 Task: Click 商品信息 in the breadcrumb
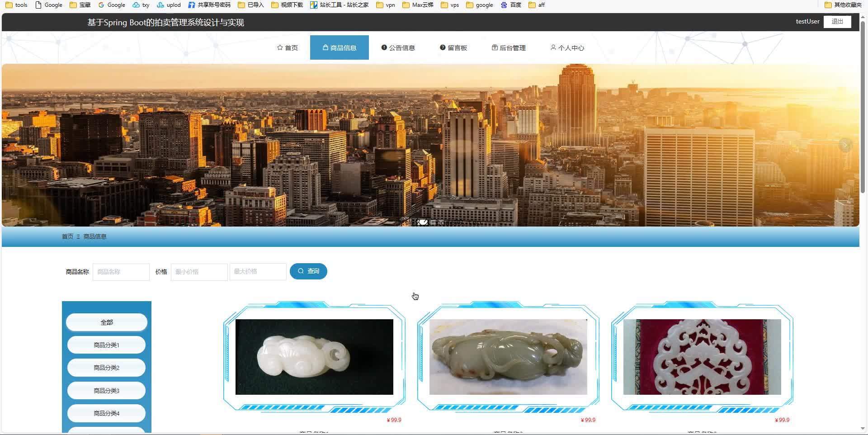tap(95, 236)
